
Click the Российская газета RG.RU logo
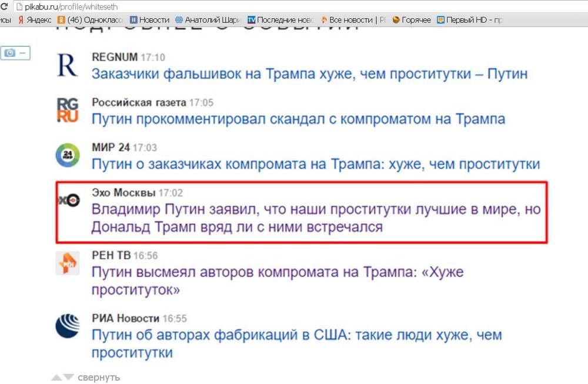coord(68,110)
